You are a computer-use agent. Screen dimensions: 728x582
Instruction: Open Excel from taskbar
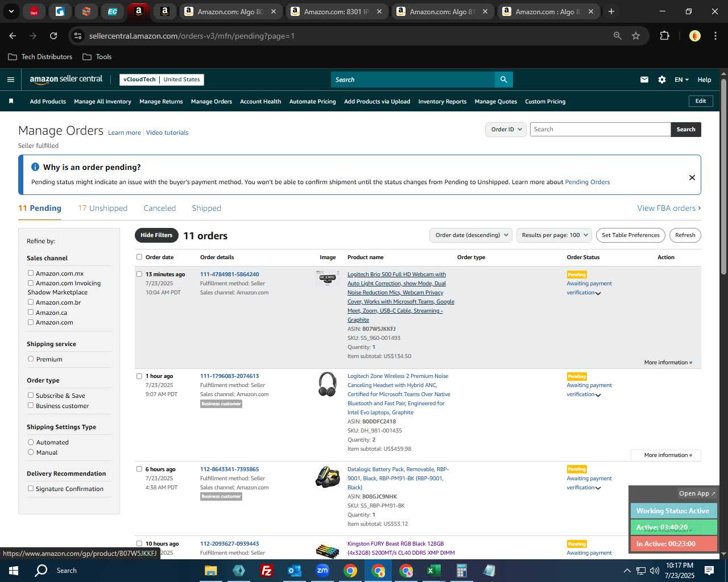[x=434, y=571]
